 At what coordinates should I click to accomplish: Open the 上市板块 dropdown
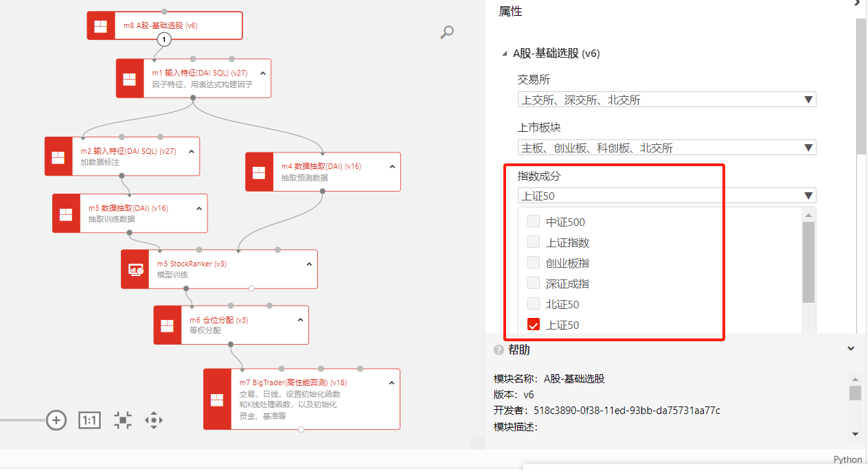point(666,148)
